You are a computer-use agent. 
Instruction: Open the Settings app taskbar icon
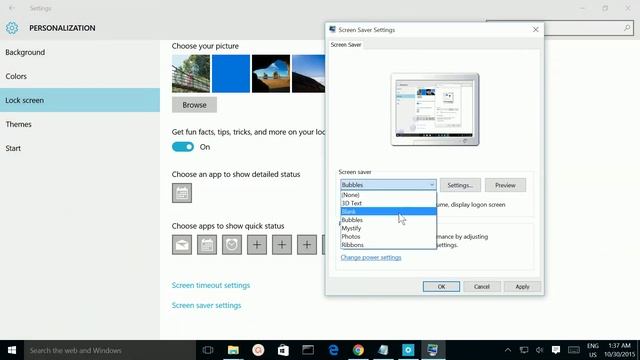(408, 350)
